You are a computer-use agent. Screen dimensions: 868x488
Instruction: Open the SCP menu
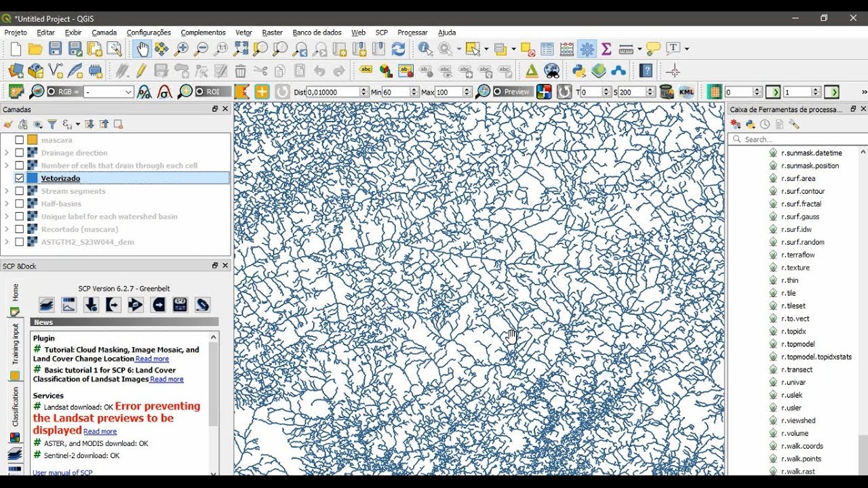click(x=382, y=33)
